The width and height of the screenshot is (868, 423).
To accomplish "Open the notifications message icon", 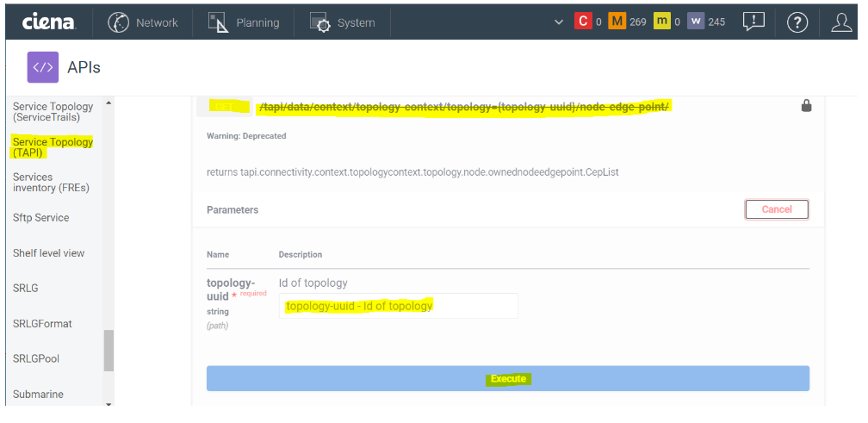I will coord(753,22).
